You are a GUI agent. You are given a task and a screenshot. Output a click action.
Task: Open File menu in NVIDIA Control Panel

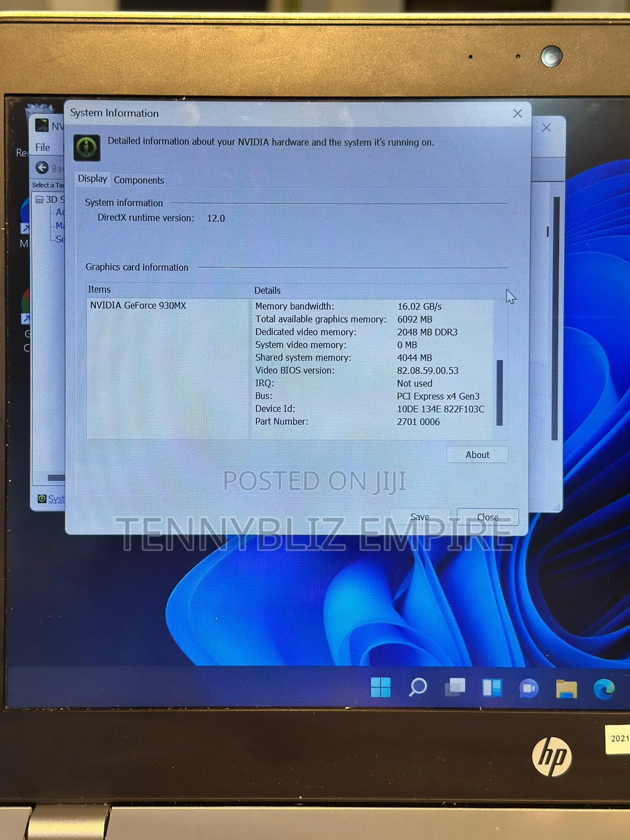click(43, 147)
